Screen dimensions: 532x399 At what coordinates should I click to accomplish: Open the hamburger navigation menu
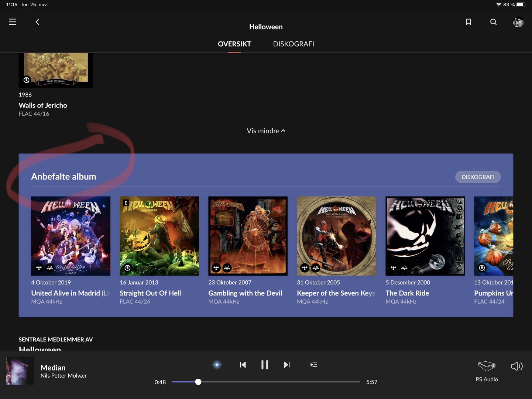point(12,22)
